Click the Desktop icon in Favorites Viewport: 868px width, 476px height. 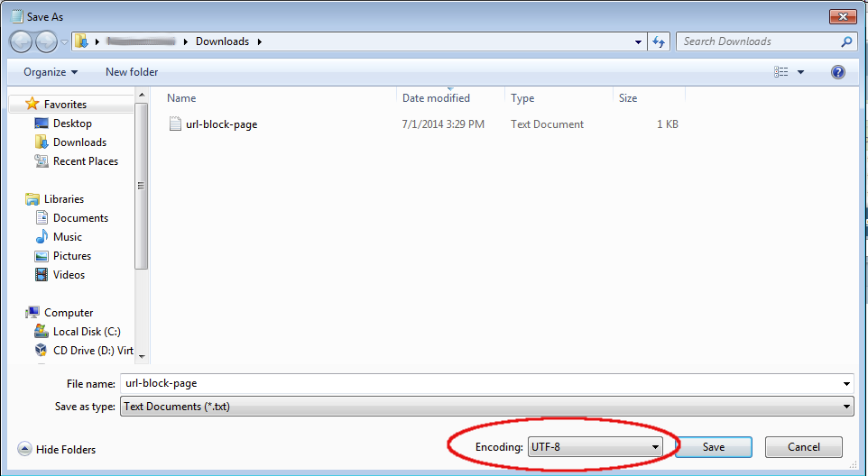click(41, 123)
